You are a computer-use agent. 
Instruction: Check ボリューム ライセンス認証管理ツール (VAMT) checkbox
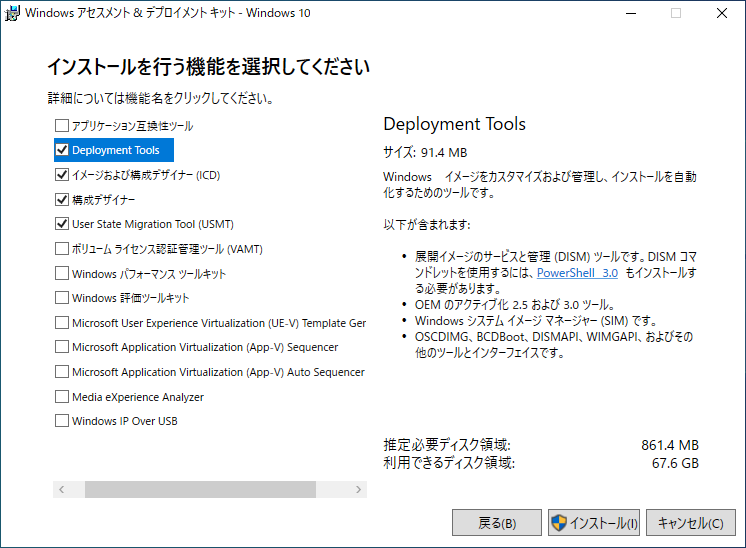pyautogui.click(x=62, y=248)
